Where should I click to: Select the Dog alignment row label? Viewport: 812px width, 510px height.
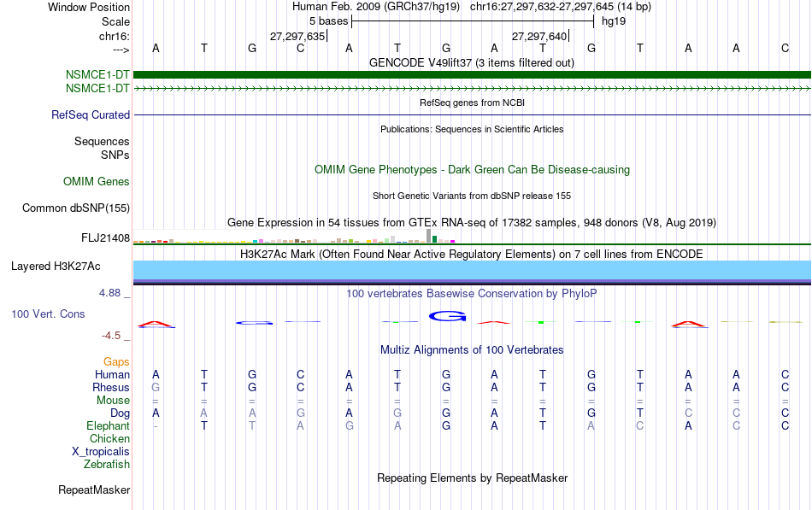coord(120,413)
